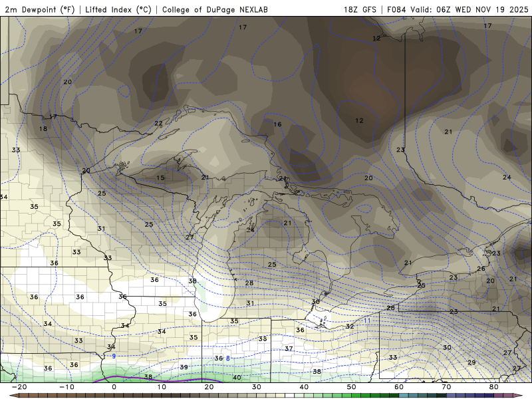Image resolution: width=532 pixels, height=399 pixels.
Task: Click the magenta contour line at the map bottom
Action: tap(158, 380)
